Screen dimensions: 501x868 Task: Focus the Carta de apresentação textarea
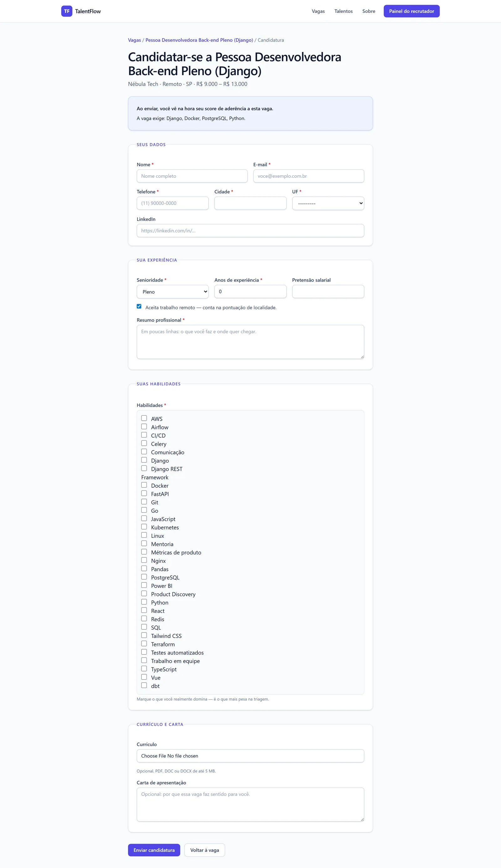point(250,804)
